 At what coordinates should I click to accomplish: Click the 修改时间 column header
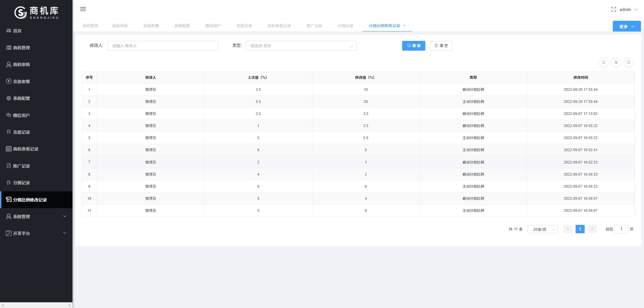tap(581, 77)
